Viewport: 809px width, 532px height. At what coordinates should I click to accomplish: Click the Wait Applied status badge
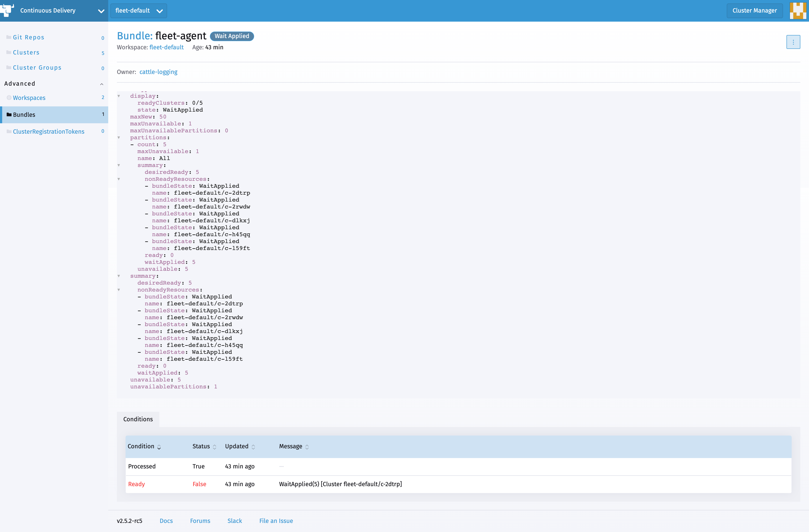pyautogui.click(x=232, y=36)
